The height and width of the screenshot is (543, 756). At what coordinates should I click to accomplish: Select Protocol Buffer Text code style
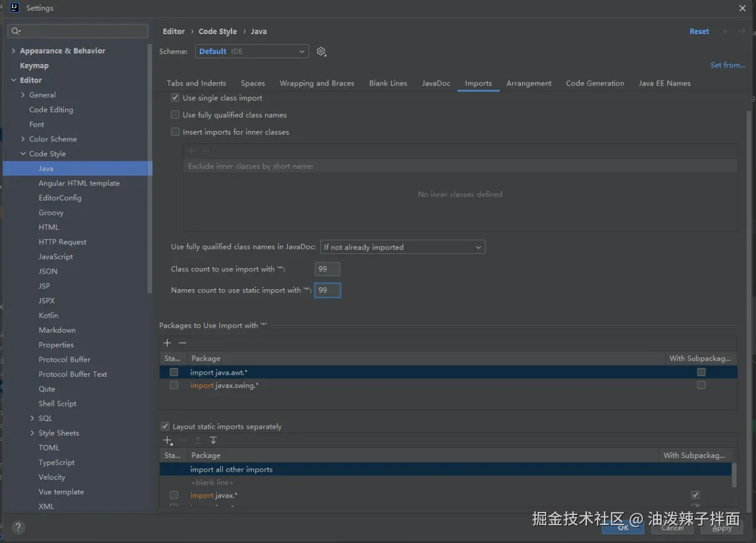point(73,374)
